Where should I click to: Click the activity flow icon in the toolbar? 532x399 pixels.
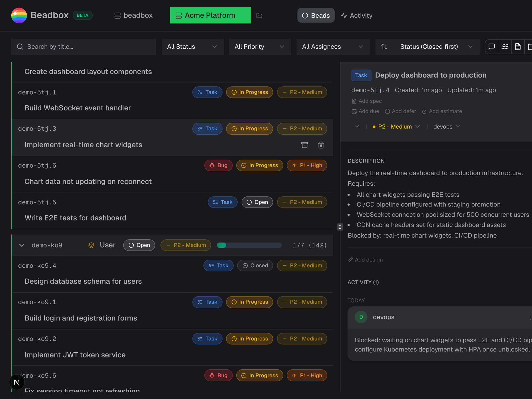[505, 47]
